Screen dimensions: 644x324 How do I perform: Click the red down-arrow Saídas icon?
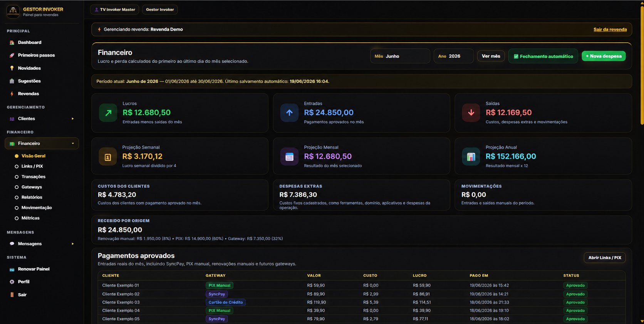[x=471, y=113]
